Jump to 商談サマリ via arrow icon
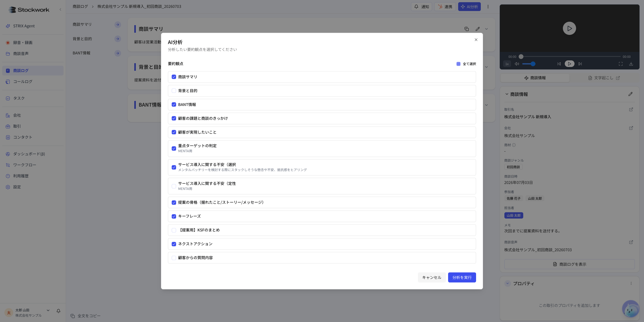This screenshot has width=644, height=322. 118,25
